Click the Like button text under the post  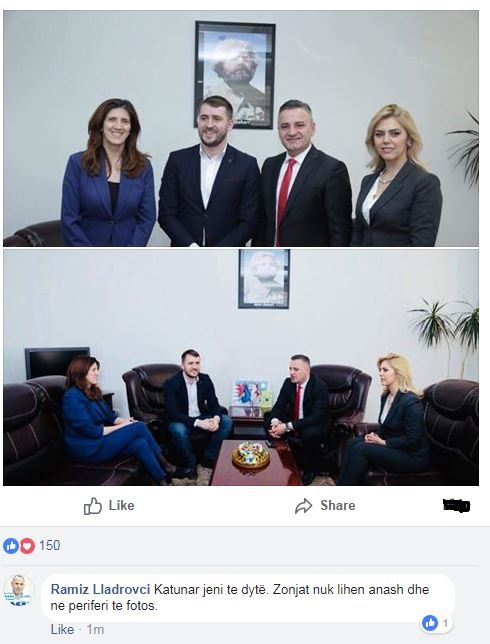pyautogui.click(x=122, y=505)
